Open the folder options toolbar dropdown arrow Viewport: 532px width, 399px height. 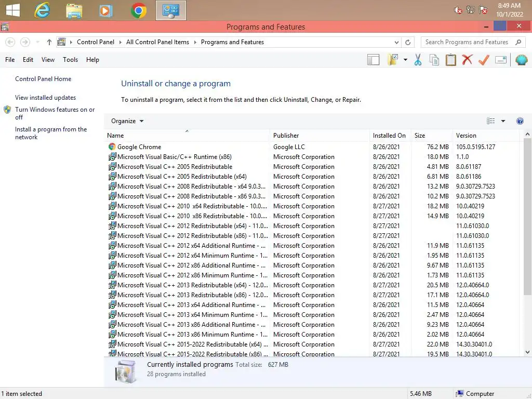pos(405,60)
